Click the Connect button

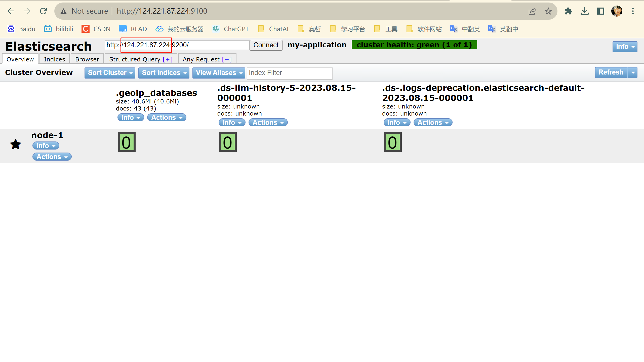pos(265,45)
